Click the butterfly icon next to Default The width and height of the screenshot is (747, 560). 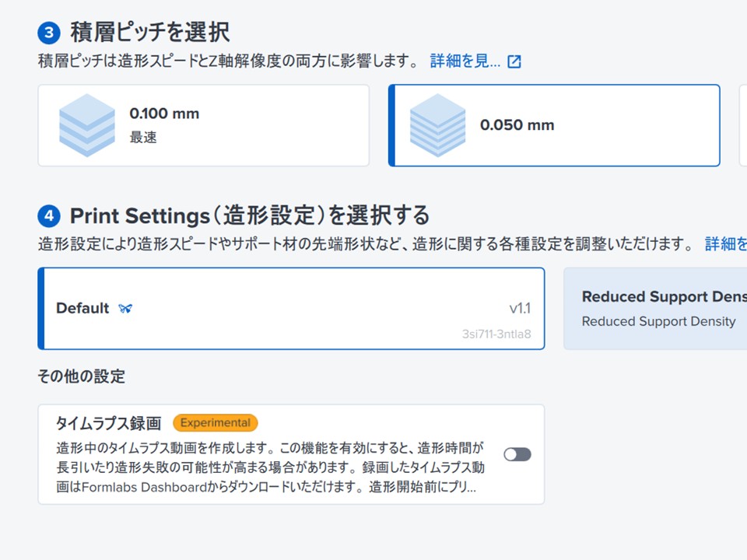tap(125, 309)
